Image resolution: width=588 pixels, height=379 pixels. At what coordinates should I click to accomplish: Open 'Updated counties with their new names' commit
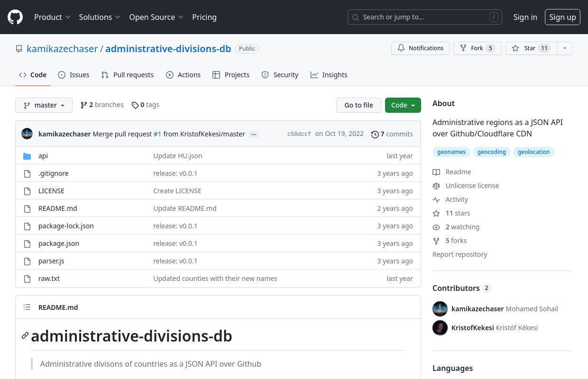tap(215, 279)
